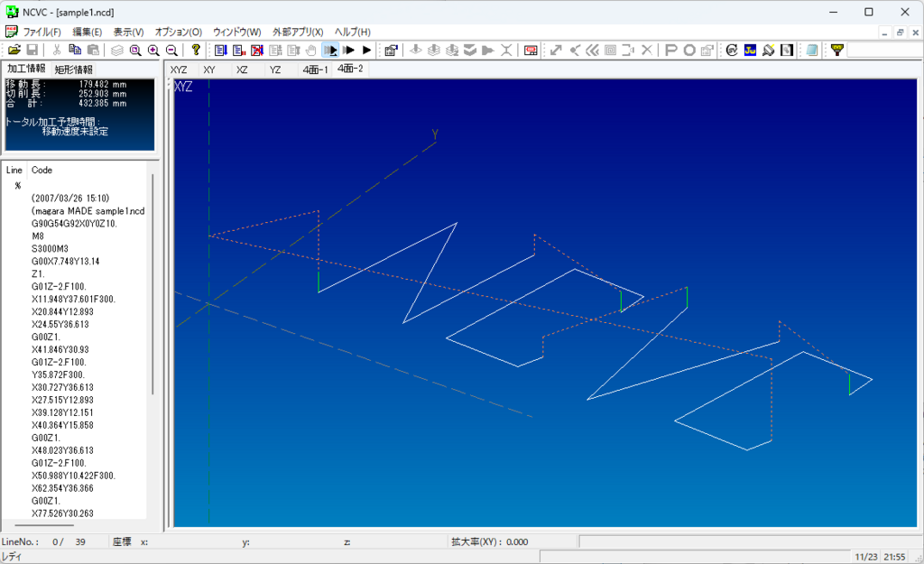Open the ファイル(F) menu
The image size is (924, 564).
pos(42,32)
